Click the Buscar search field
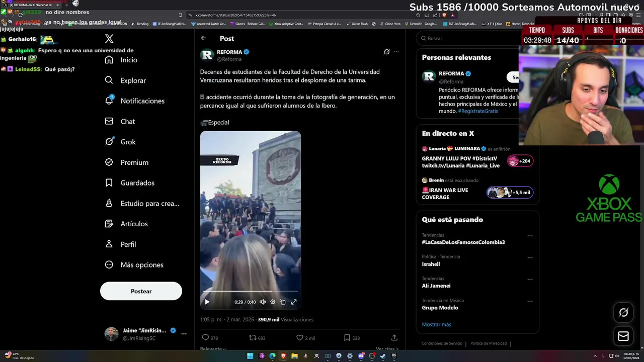 point(468,38)
